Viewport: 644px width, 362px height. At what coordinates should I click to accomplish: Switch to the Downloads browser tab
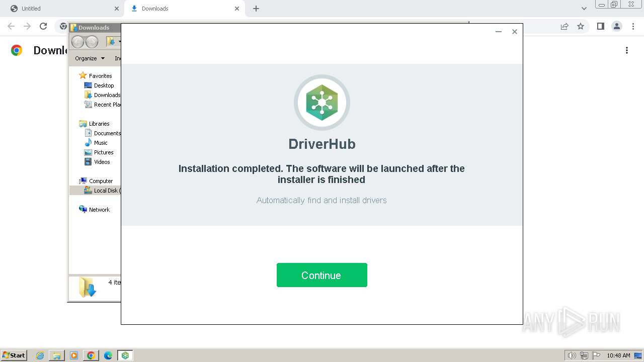tap(184, 9)
